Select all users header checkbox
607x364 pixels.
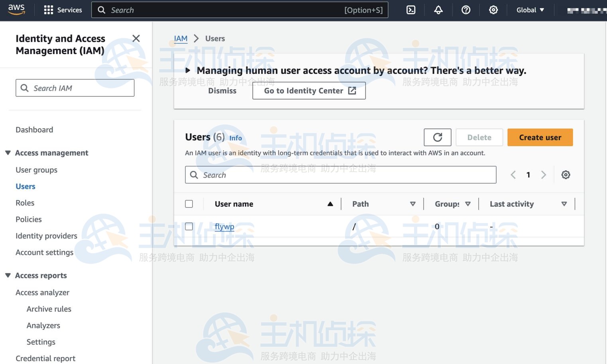(189, 204)
